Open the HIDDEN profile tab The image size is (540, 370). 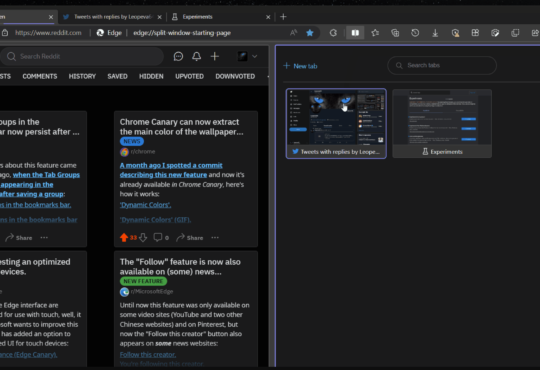pyautogui.click(x=151, y=76)
